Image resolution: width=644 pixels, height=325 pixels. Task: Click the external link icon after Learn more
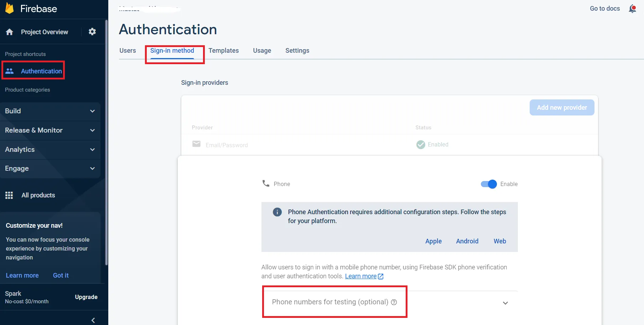(x=381, y=277)
